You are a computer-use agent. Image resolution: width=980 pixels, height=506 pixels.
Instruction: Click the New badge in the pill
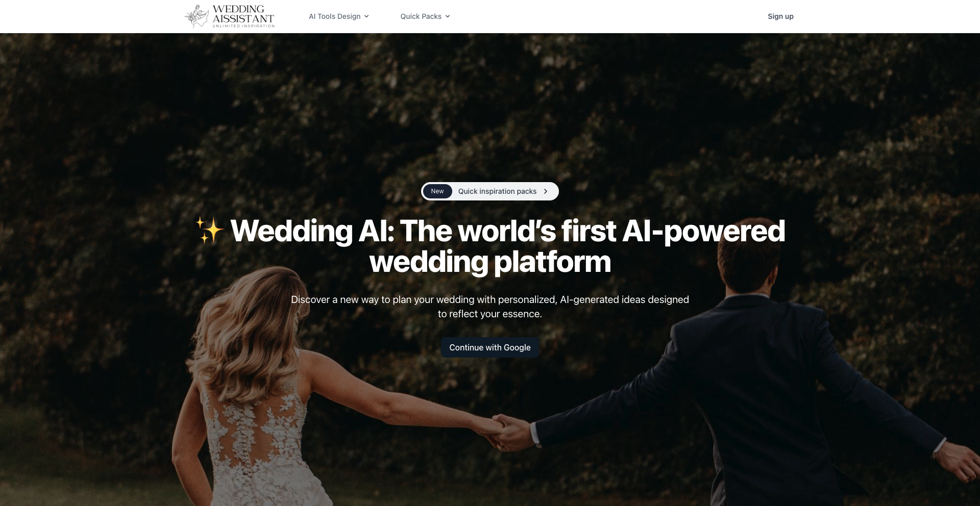437,191
